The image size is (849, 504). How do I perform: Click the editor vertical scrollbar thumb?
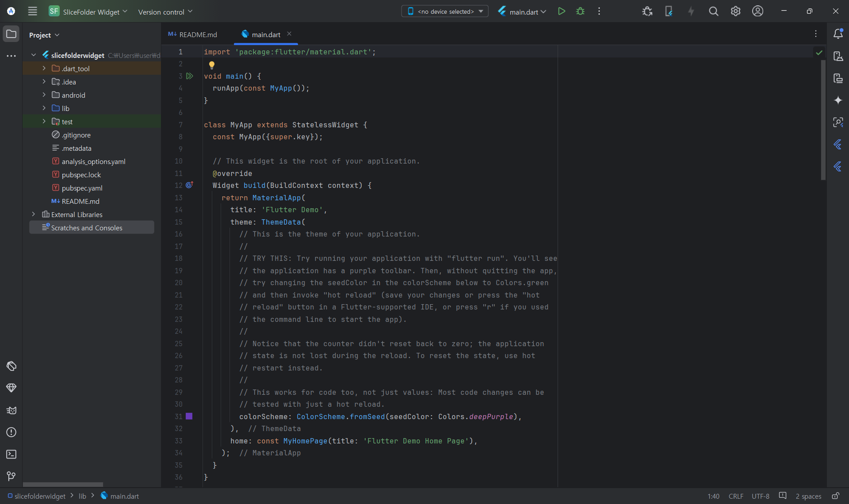823,119
